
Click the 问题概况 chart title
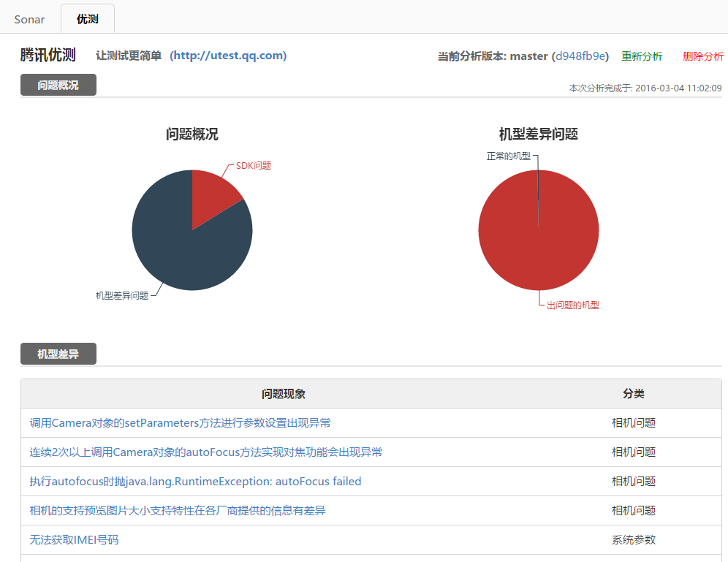click(192, 134)
